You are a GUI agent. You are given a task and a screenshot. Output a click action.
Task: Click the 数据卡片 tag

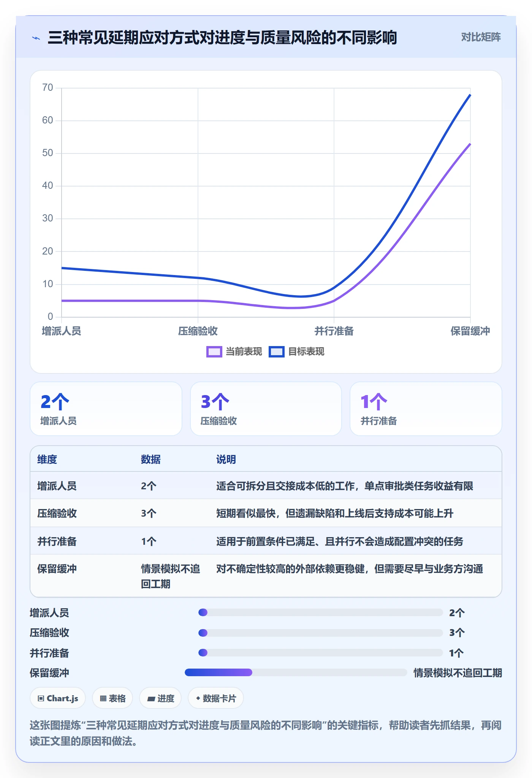(x=216, y=698)
